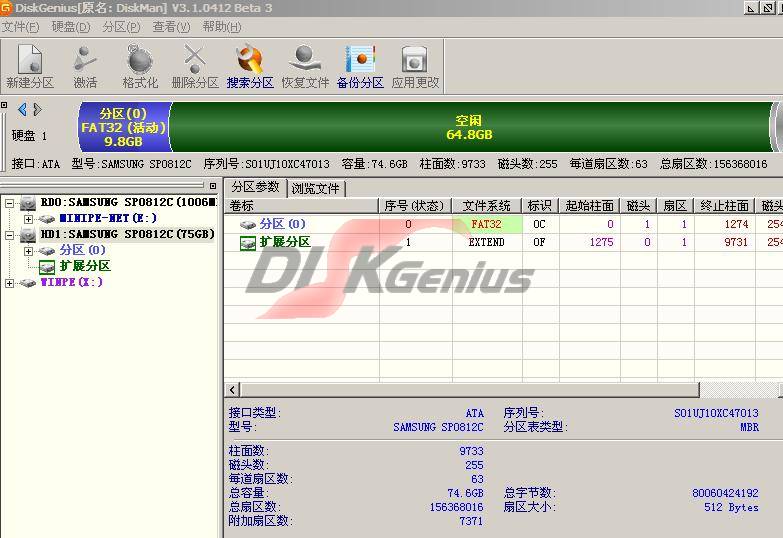Select MINIPE-NET (E:) label in tree
This screenshot has width=783, height=538.
click(x=108, y=218)
